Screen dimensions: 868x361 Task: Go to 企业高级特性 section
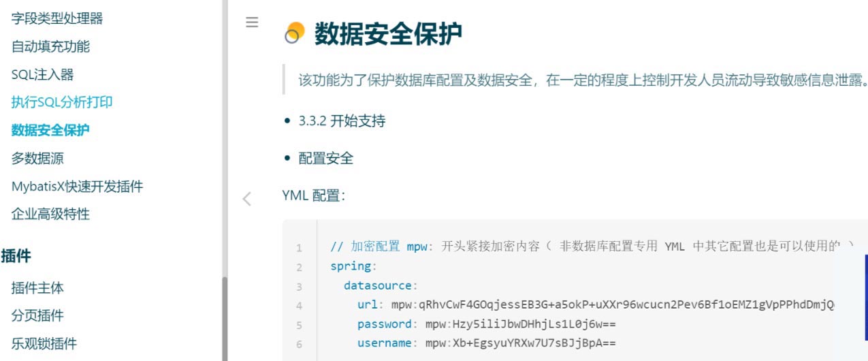point(50,214)
